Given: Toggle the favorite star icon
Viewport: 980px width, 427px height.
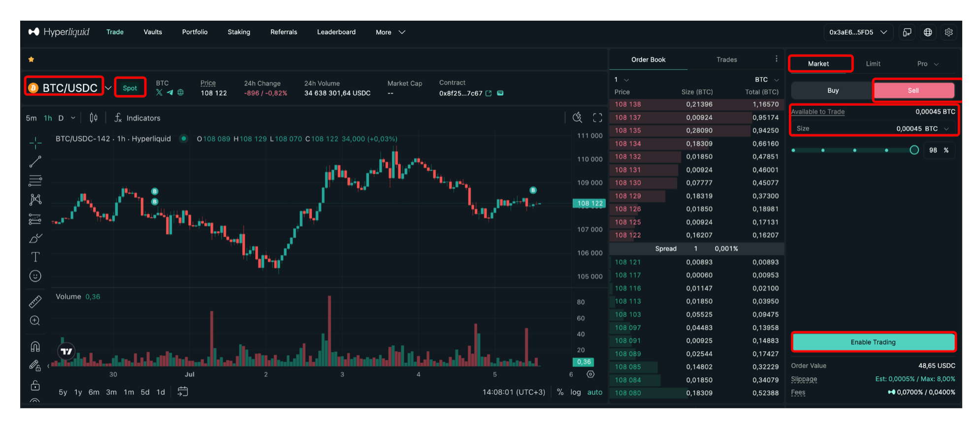Looking at the screenshot, I should click(x=31, y=60).
